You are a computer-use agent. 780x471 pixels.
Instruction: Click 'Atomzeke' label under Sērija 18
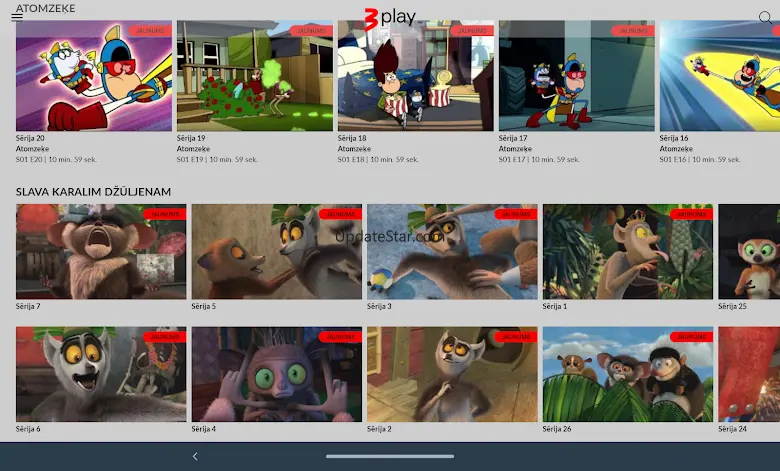point(354,149)
